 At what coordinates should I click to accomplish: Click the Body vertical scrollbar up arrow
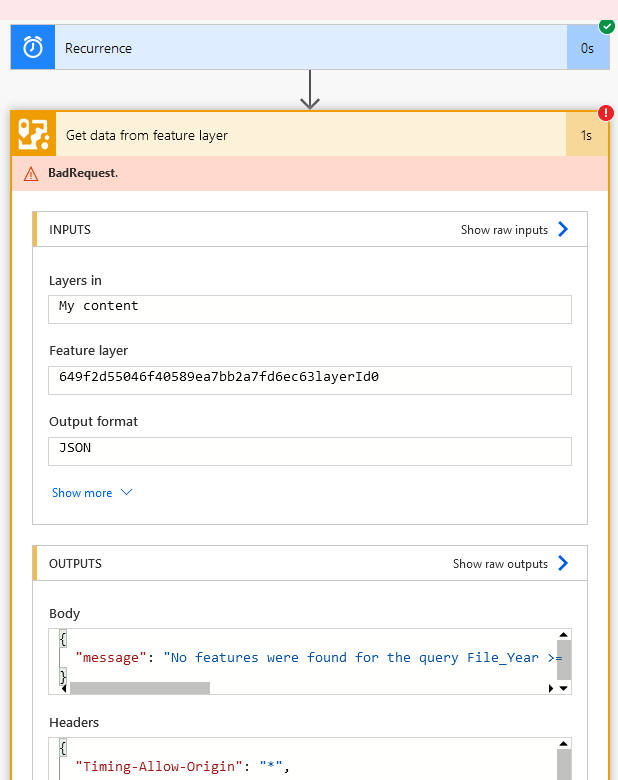pos(564,635)
